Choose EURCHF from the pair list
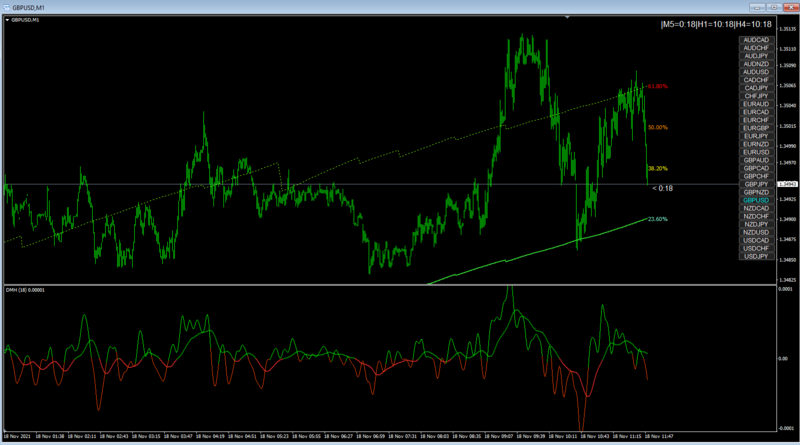 pos(756,120)
